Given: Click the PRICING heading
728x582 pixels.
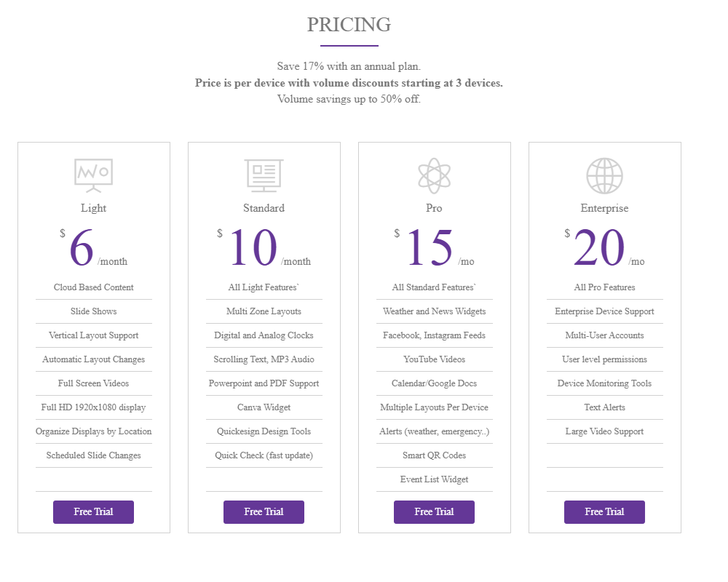Looking at the screenshot, I should click(x=349, y=25).
